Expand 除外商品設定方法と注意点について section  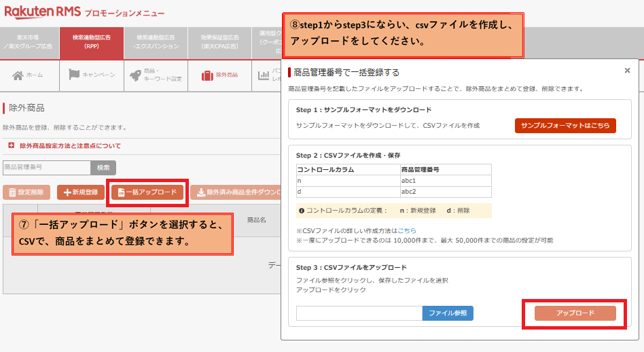pos(12,145)
